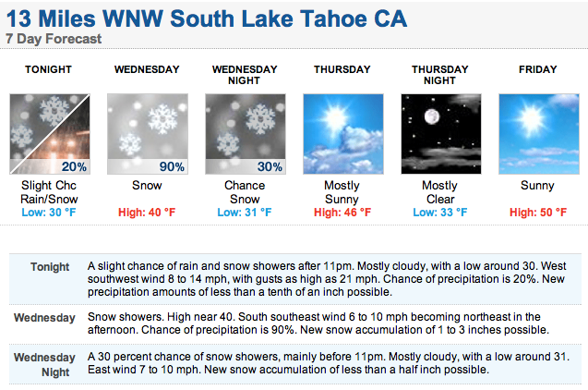The height and width of the screenshot is (390, 588).
Task: Select the Wednesday Night row label in details
Action: point(44,364)
